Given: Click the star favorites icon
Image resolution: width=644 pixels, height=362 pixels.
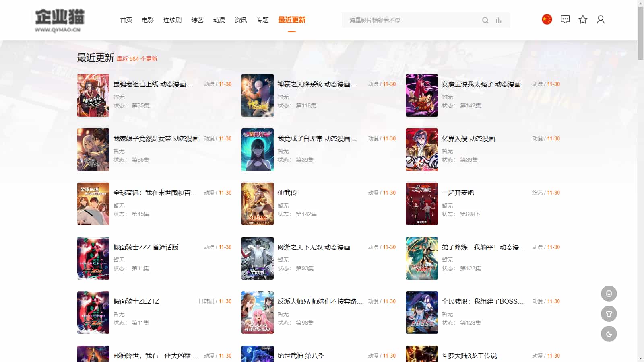Looking at the screenshot, I should coord(583,19).
